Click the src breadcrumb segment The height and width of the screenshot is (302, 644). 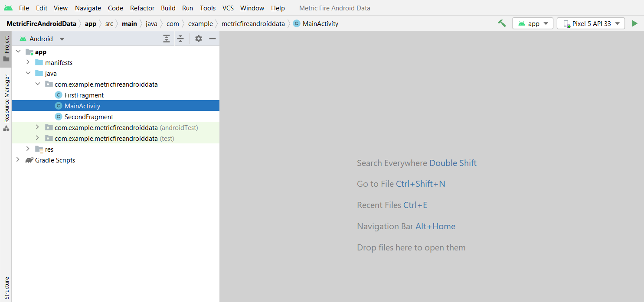(x=109, y=23)
